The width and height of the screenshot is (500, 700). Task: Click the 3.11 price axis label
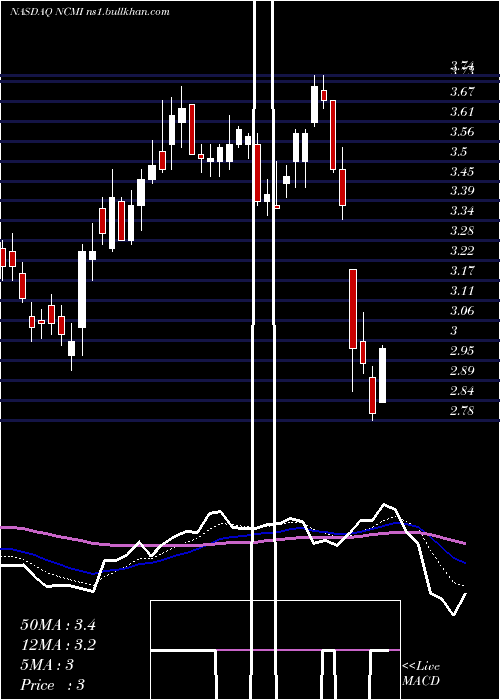(x=462, y=291)
